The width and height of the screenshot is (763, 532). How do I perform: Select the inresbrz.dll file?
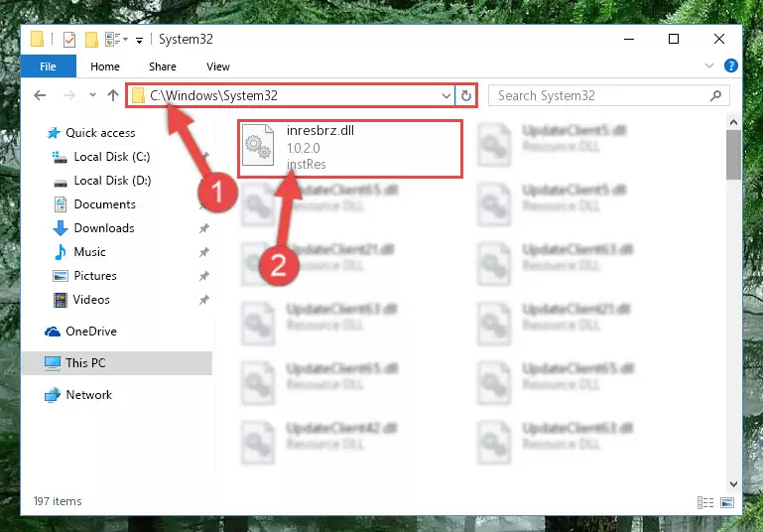tap(350, 149)
